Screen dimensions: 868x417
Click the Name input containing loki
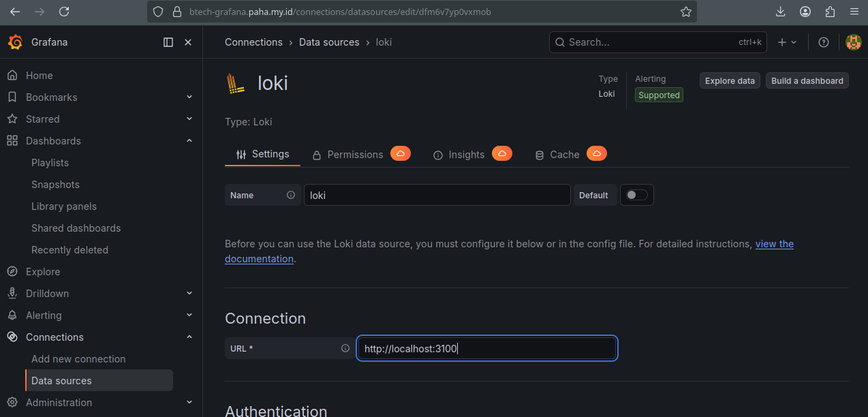pyautogui.click(x=437, y=195)
